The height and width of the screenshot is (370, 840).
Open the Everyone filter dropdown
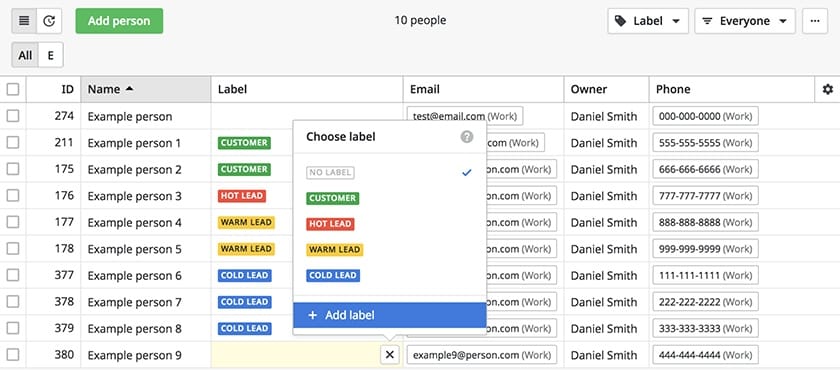[x=745, y=21]
